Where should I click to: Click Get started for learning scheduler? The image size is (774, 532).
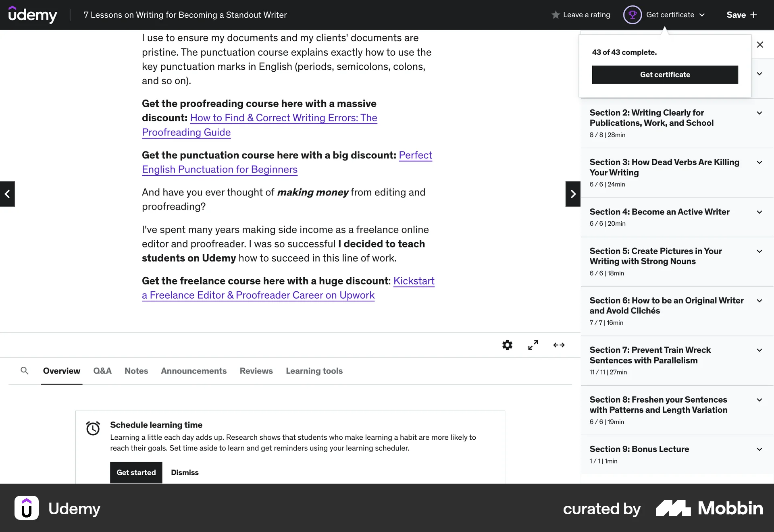(x=135, y=472)
